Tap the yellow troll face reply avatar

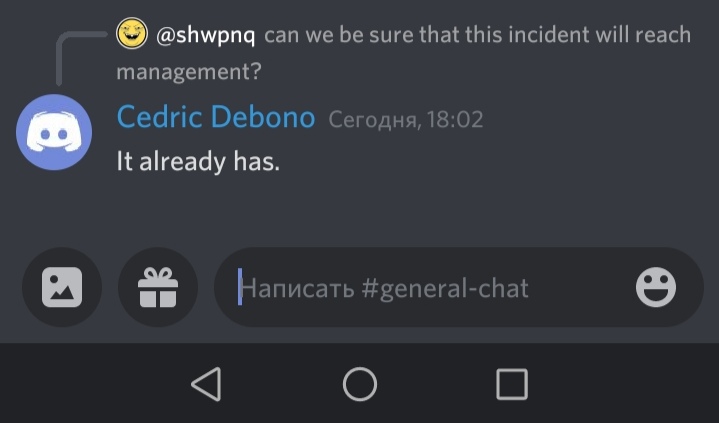point(132,33)
